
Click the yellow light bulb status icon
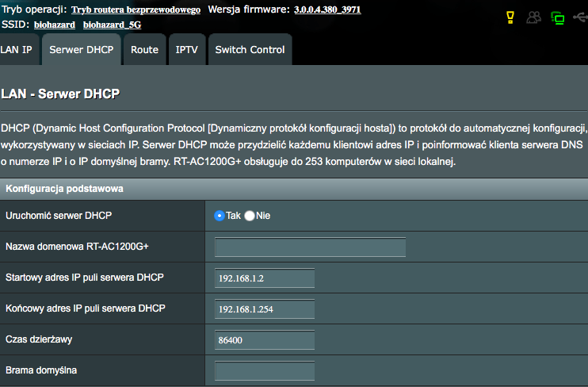(x=510, y=17)
